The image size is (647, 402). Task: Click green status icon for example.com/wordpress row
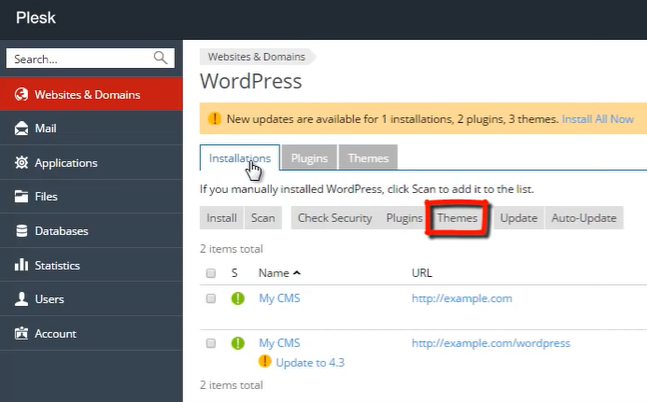pyautogui.click(x=238, y=343)
